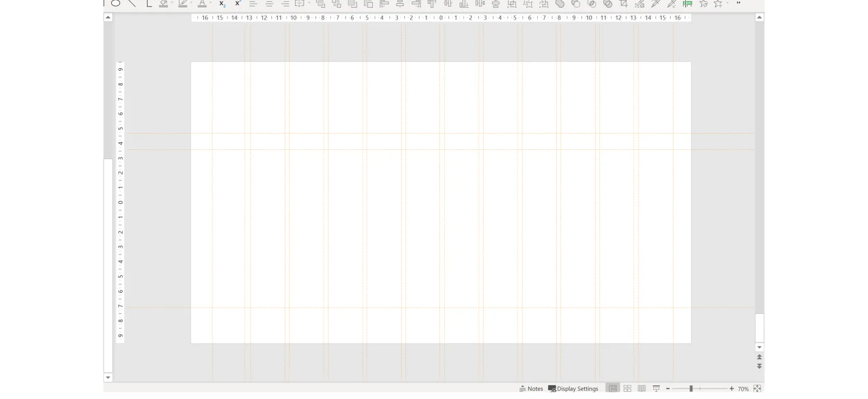Click Shape Fill paint bucket
This screenshot has width=868, height=399.
click(x=163, y=4)
